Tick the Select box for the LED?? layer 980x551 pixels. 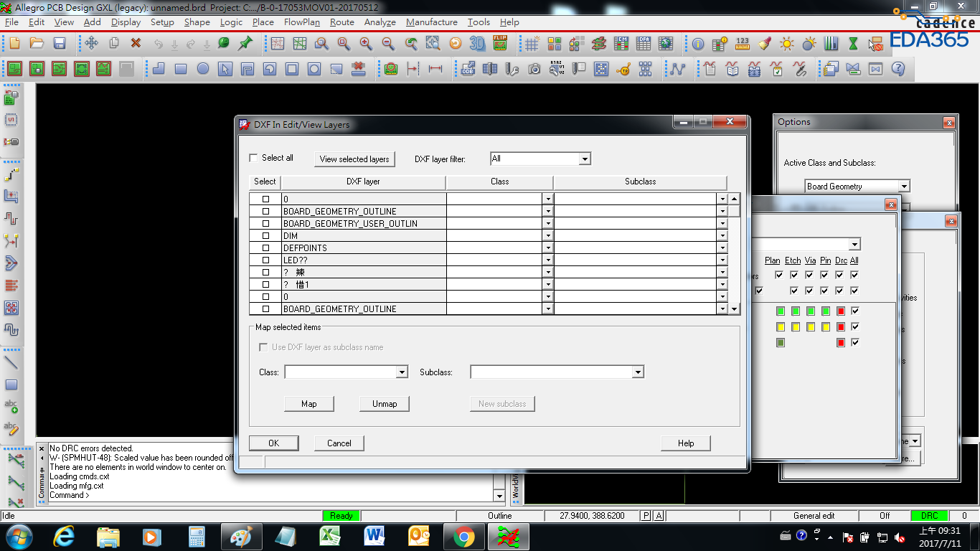[x=265, y=260]
